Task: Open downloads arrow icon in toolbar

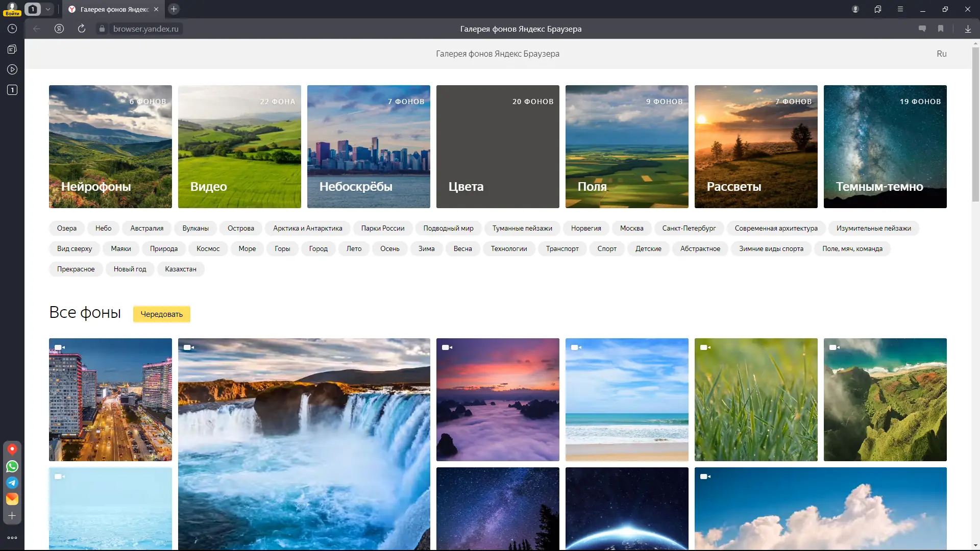Action: click(968, 29)
